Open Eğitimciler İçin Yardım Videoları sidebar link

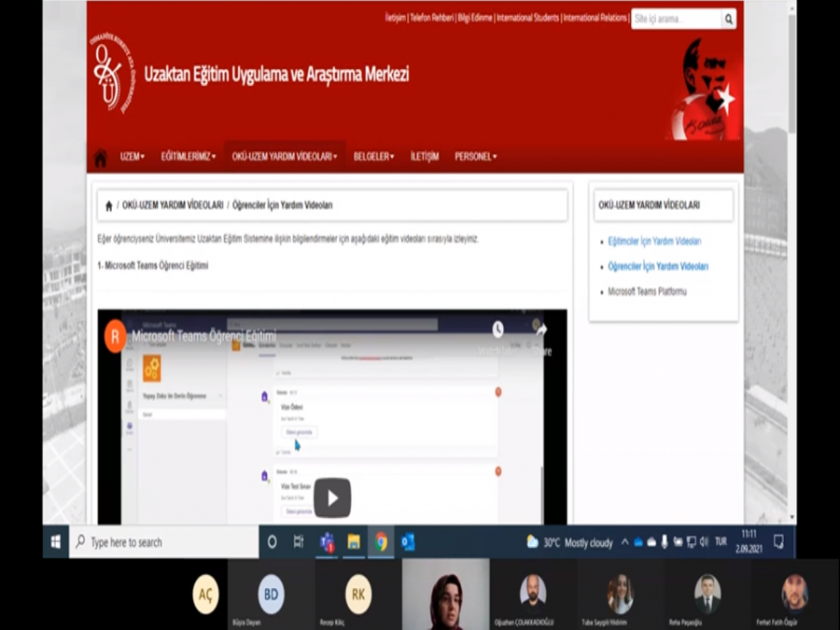(654, 242)
